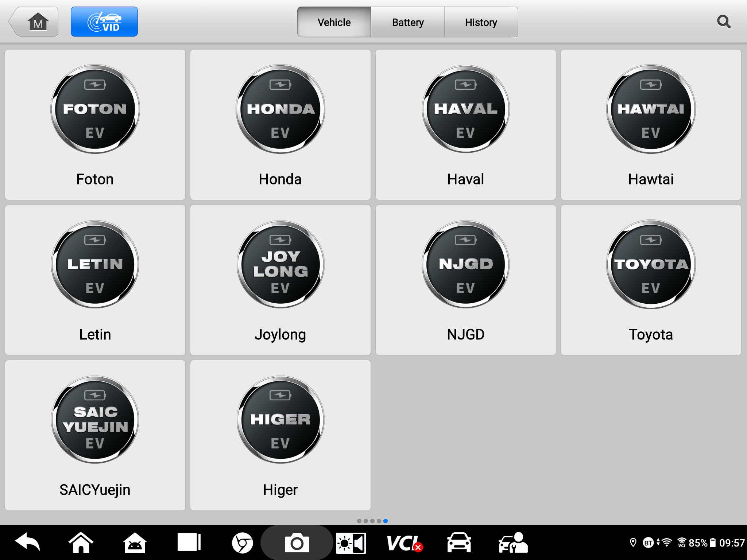Open the SAICYuejin brand tile

point(95,435)
